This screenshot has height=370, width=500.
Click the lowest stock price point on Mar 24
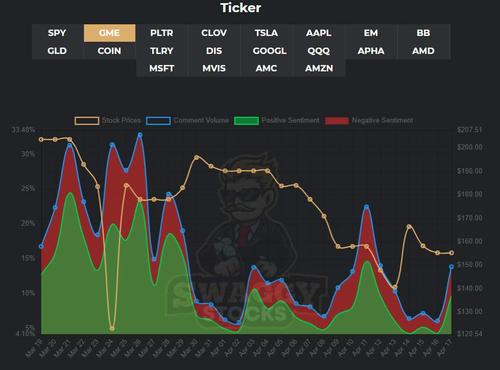112,329
